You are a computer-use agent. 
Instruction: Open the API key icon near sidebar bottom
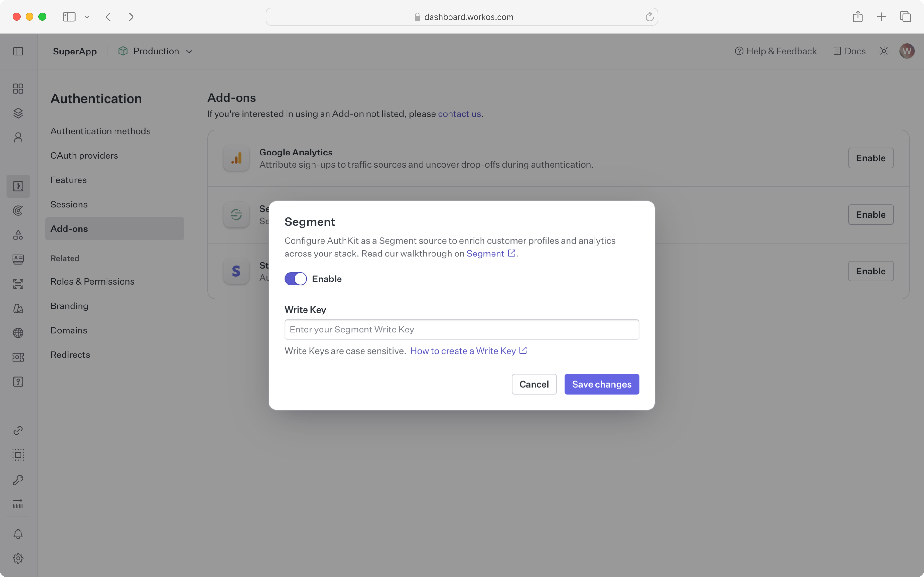18,480
